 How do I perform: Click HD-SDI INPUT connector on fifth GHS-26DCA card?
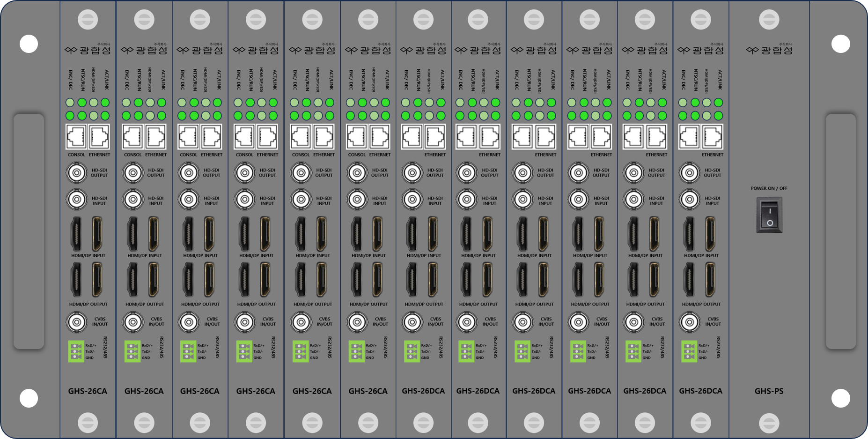634,200
